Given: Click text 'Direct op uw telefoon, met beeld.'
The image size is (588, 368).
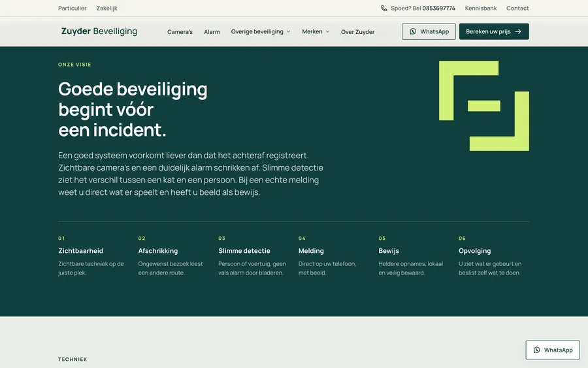Looking at the screenshot, I should tap(327, 268).
